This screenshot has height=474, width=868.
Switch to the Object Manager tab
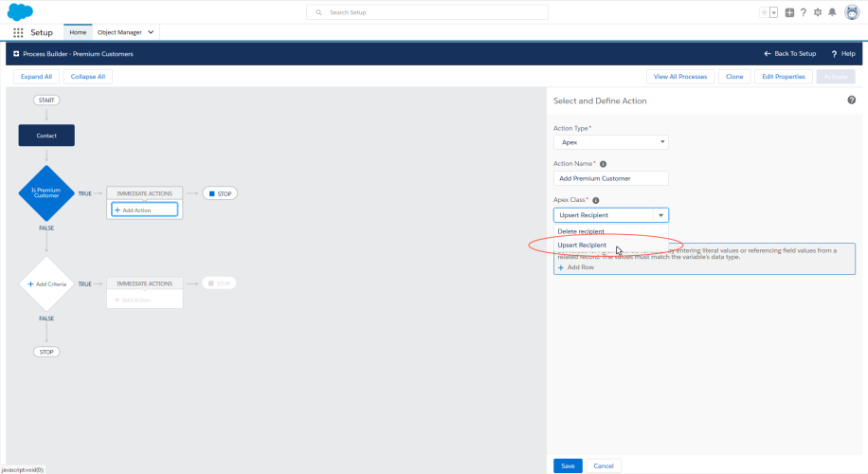(119, 32)
